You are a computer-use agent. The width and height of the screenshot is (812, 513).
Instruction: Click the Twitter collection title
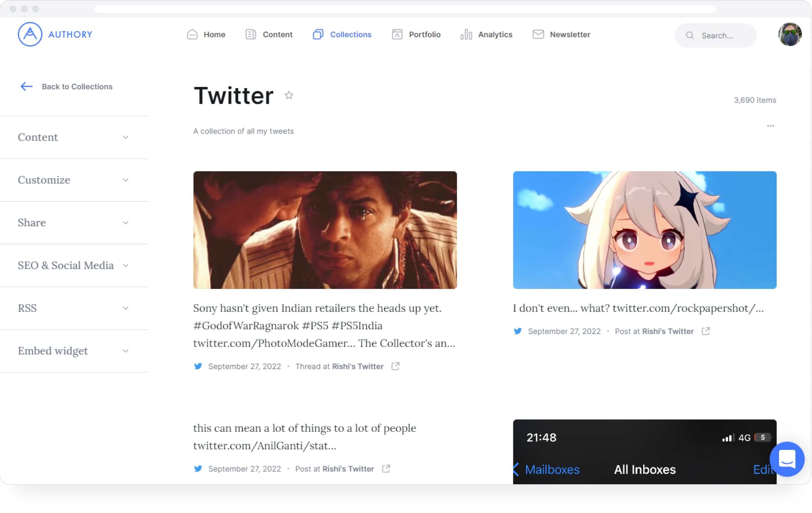[233, 96]
